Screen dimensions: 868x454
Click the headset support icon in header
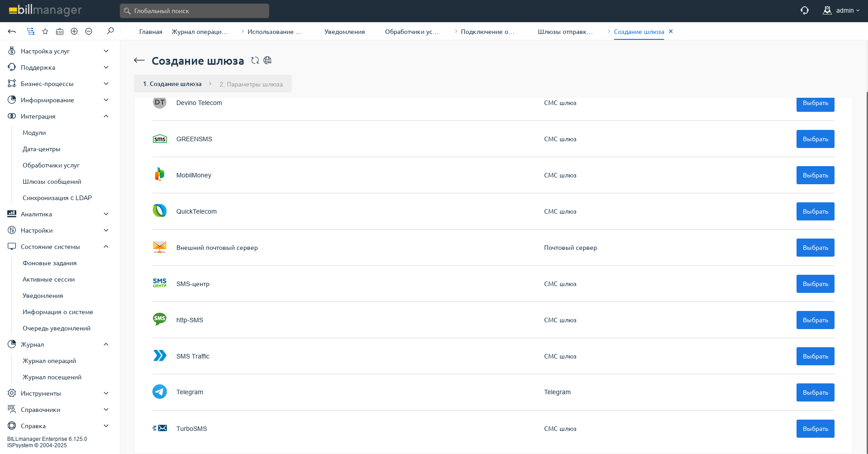804,10
